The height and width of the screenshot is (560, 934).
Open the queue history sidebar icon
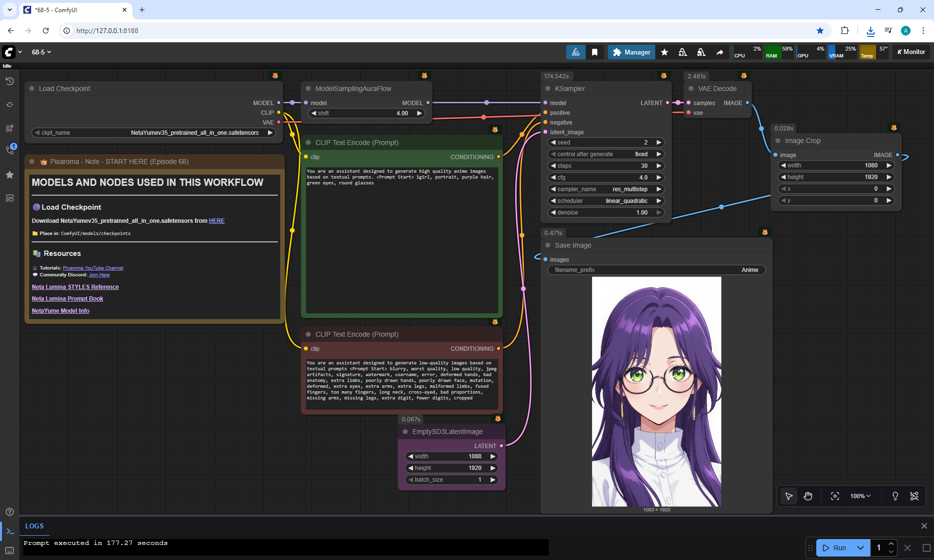click(x=10, y=81)
